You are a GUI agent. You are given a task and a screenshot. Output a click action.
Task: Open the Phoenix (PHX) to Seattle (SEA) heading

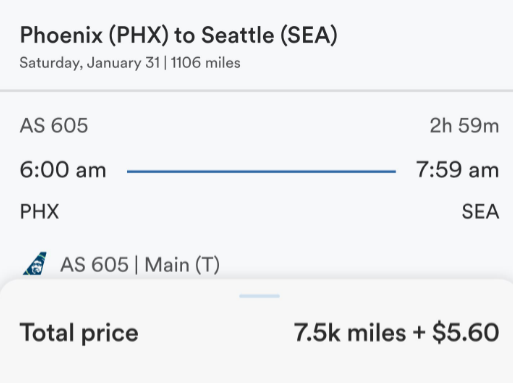click(x=179, y=35)
